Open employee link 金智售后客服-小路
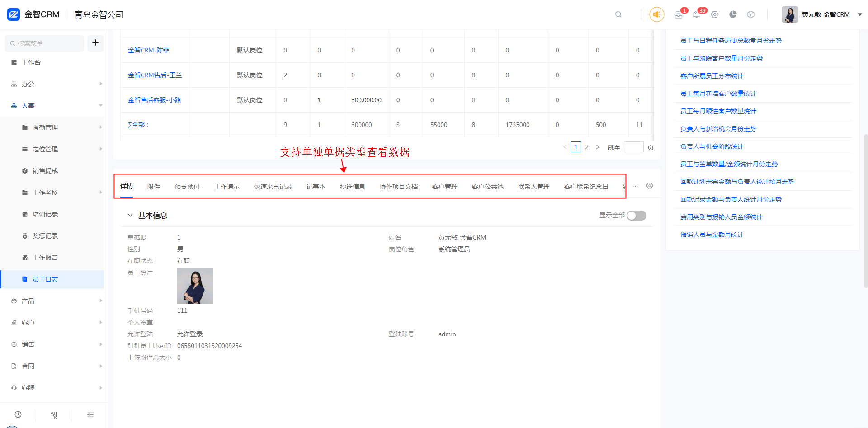 [155, 100]
